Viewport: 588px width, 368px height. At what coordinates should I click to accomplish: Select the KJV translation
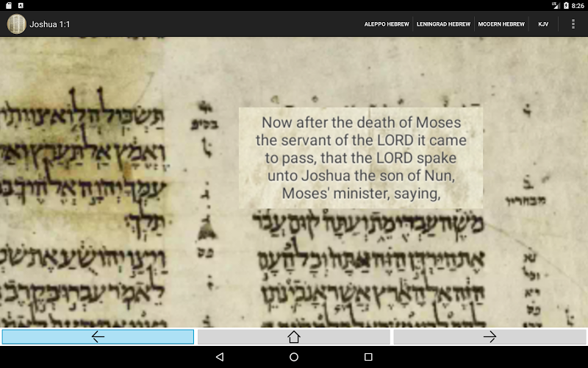[x=543, y=24]
